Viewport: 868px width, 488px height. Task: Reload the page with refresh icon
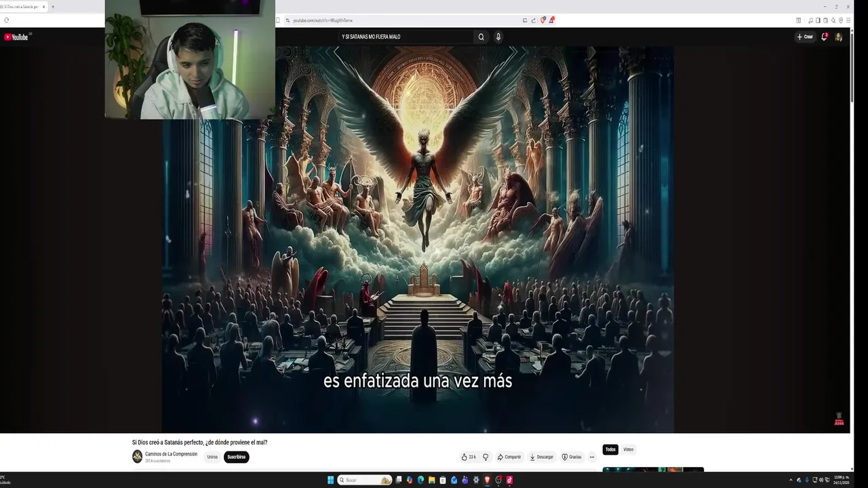pyautogui.click(x=7, y=20)
